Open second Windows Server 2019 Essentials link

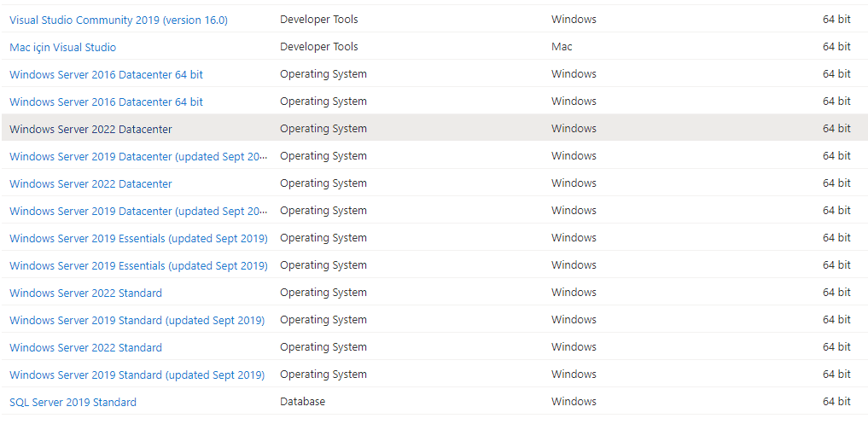click(138, 265)
